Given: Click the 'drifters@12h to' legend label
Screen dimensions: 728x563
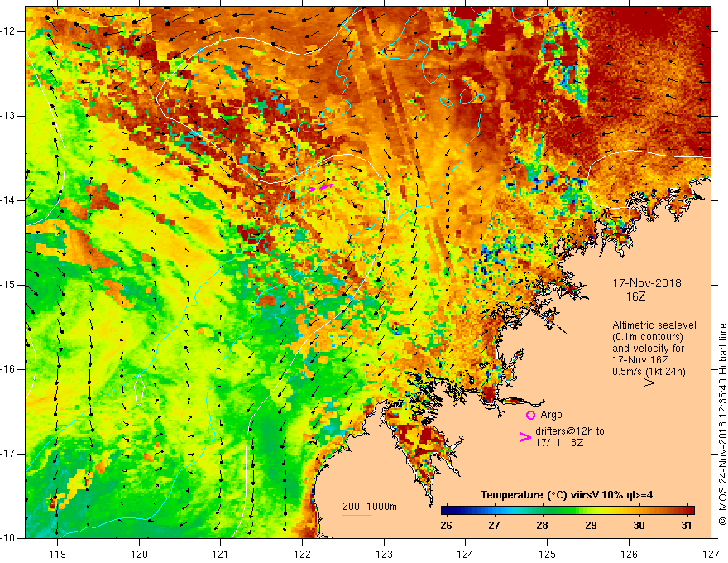Looking at the screenshot, I should click(570, 431).
